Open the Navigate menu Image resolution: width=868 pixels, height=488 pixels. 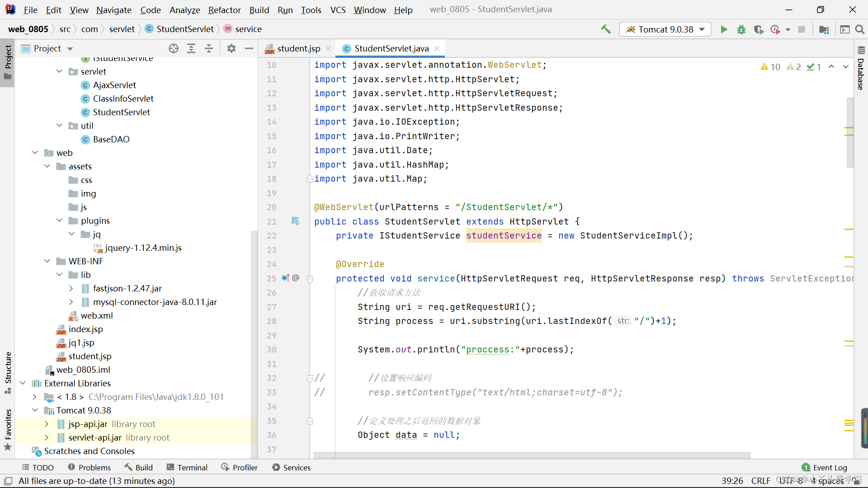(114, 9)
